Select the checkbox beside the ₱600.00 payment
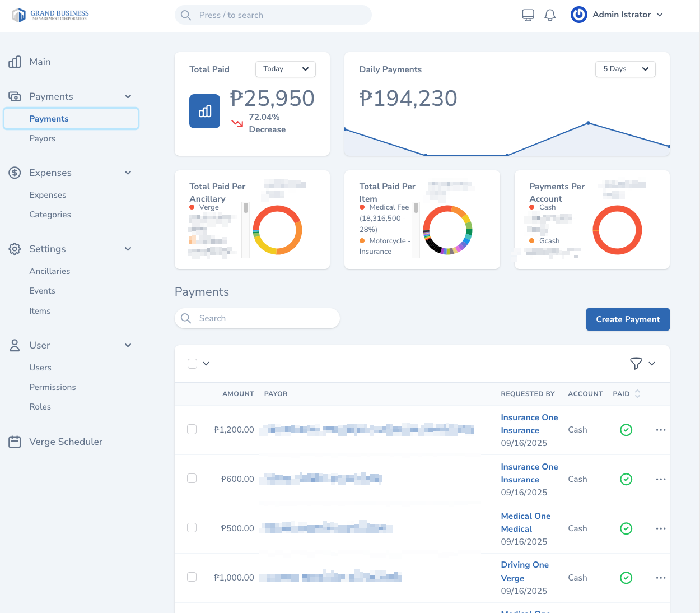Image resolution: width=700 pixels, height=613 pixels. [x=192, y=479]
